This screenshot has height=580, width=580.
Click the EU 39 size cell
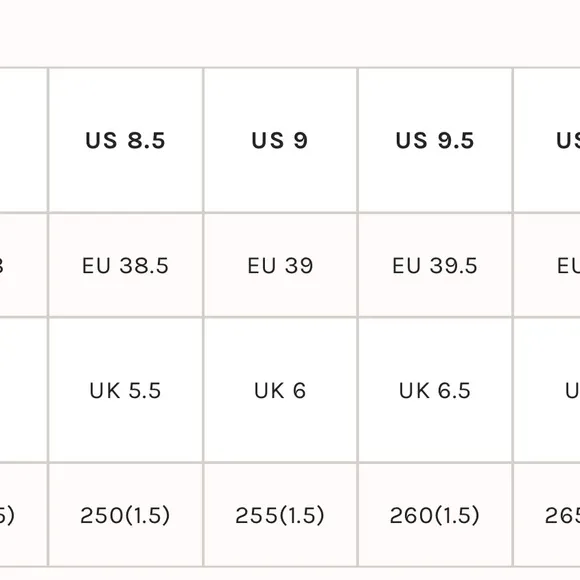280,265
